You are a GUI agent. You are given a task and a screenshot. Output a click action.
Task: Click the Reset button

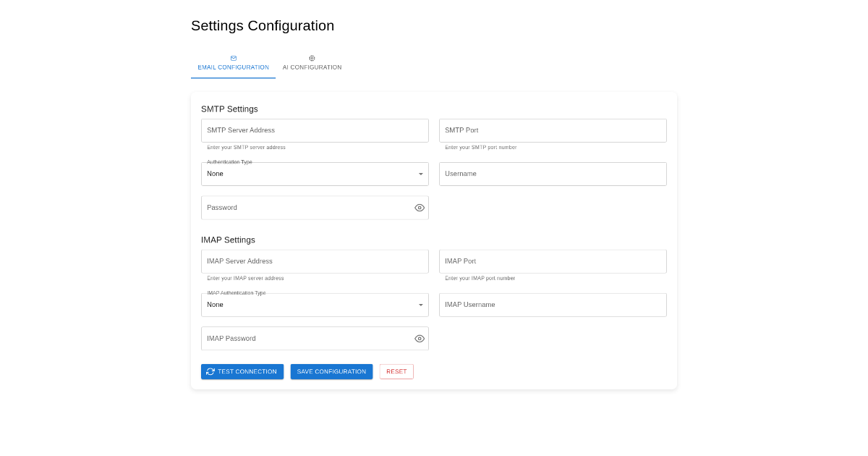click(x=396, y=371)
